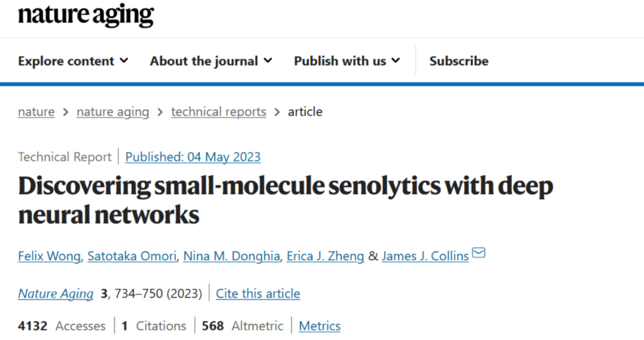The width and height of the screenshot is (644, 340).
Task: View author Nina M. Donghia
Action: [x=231, y=256]
